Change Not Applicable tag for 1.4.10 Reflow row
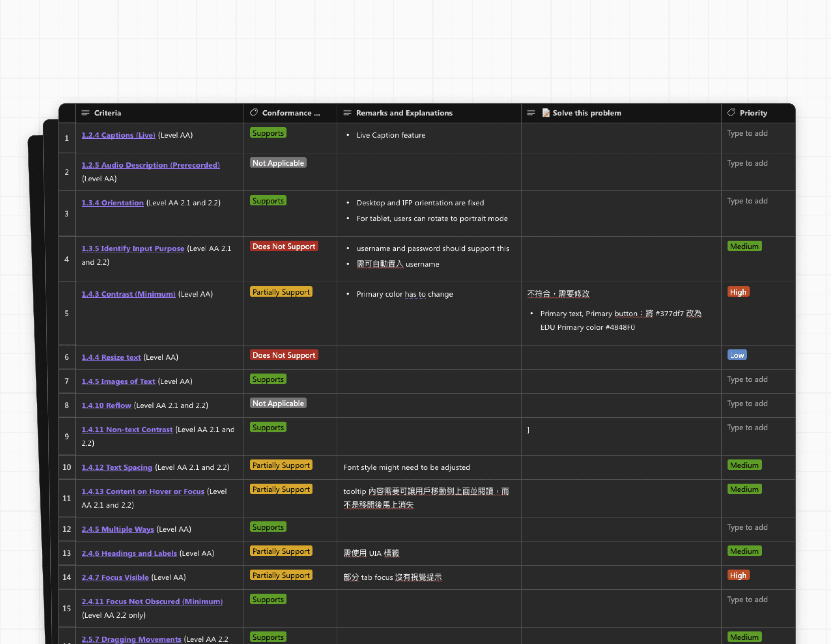Viewport: 831px width, 644px height. [x=278, y=403]
